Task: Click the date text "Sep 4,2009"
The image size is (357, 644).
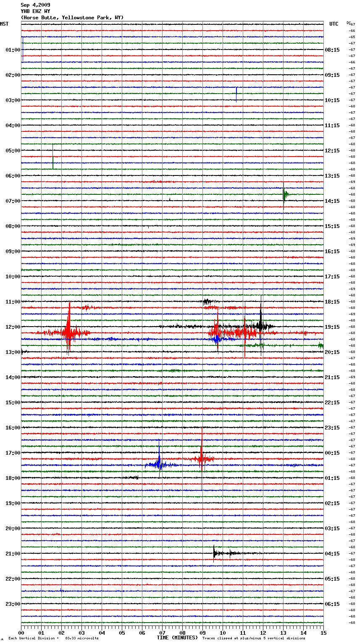Action: tap(35, 5)
